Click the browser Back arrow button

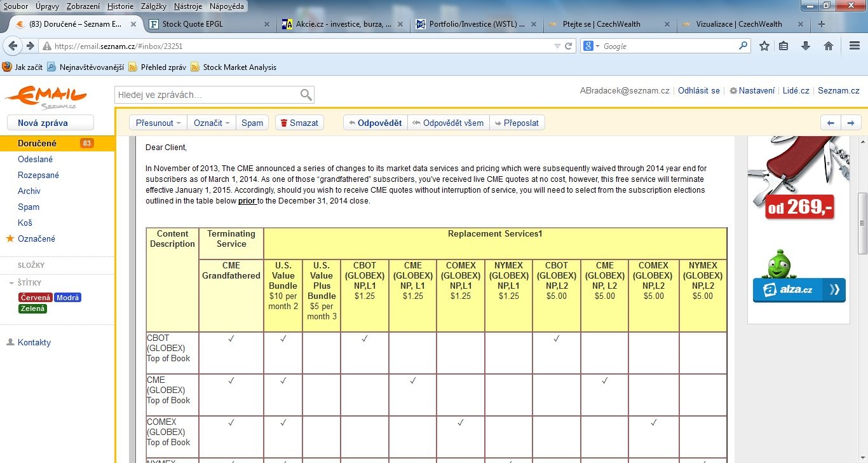13,46
